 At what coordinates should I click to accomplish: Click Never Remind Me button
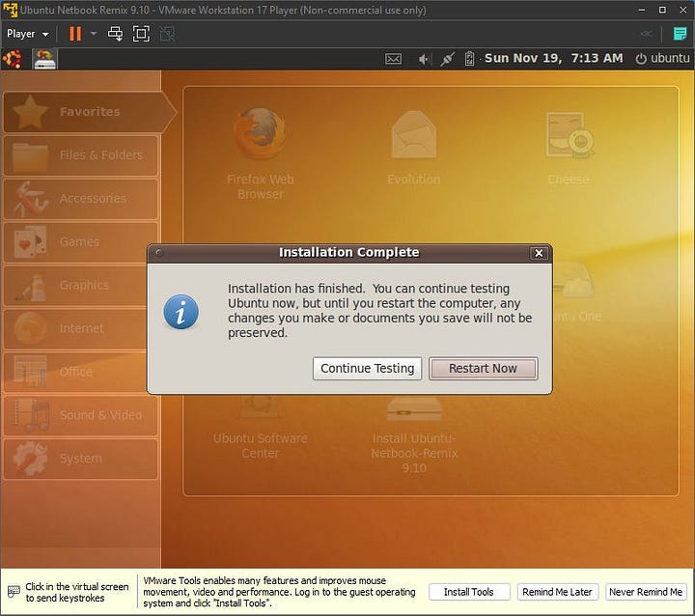coord(646,592)
